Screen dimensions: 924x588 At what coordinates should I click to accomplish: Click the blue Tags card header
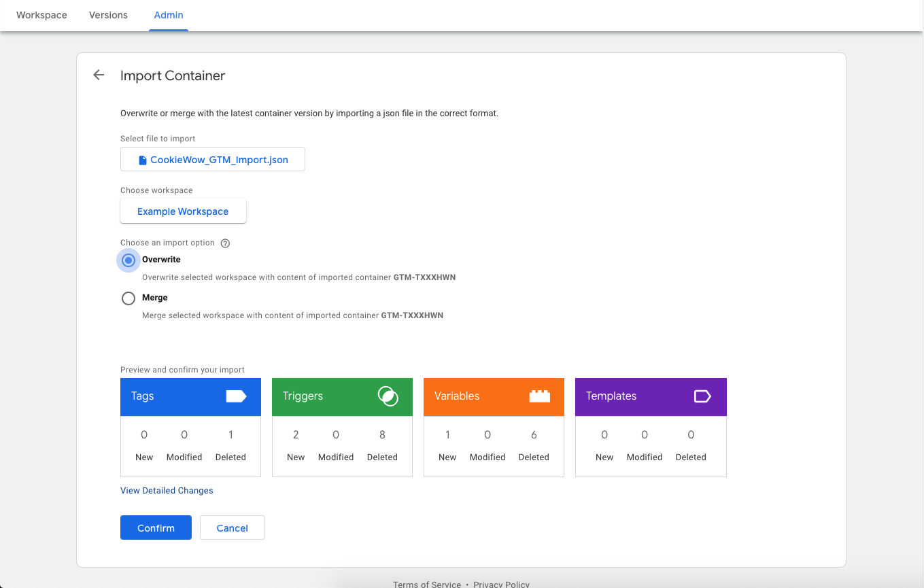[x=190, y=397]
